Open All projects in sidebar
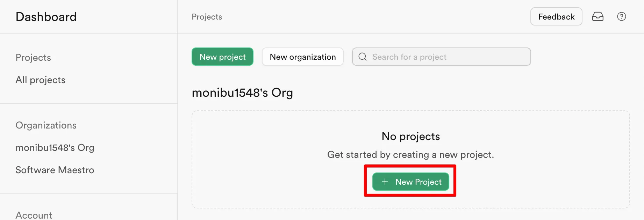 [41, 80]
